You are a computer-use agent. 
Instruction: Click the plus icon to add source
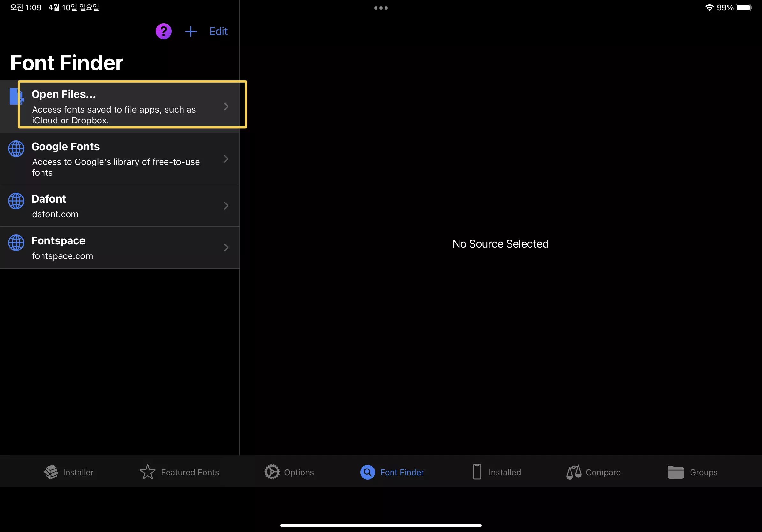pos(191,32)
